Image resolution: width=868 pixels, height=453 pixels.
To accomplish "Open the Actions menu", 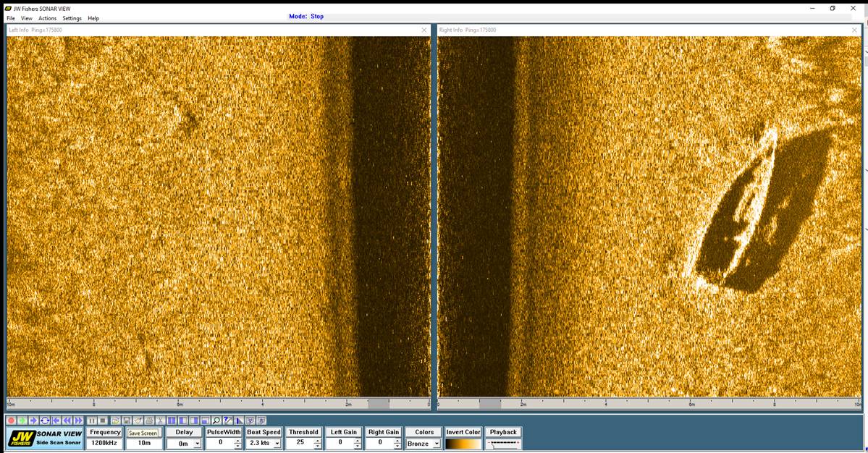I will (47, 18).
